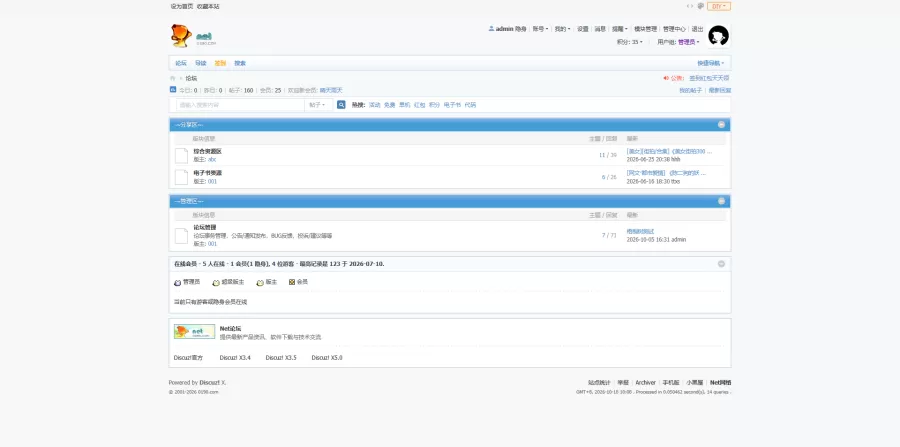Open the 论坛管理 forum
This screenshot has width=900, height=447.
click(x=204, y=227)
